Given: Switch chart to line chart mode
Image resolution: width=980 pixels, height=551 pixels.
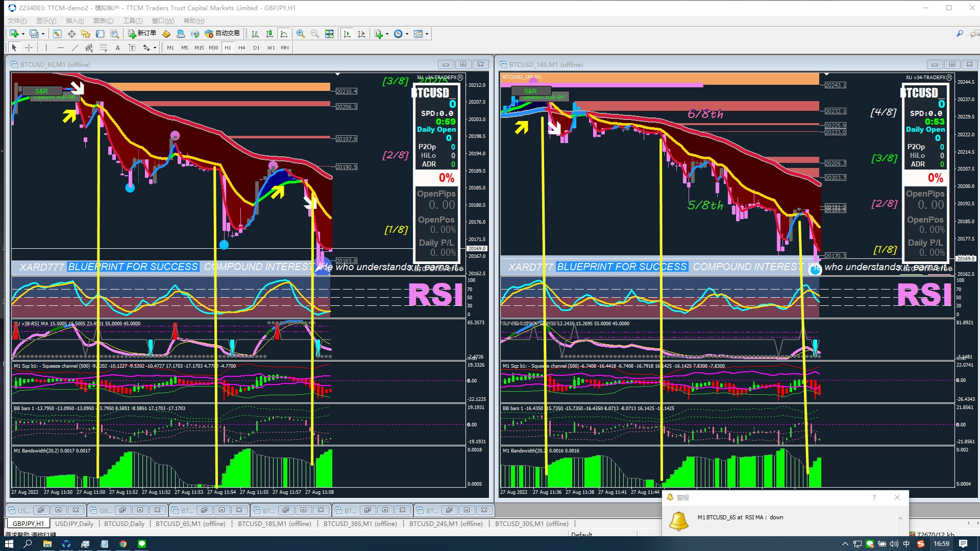Looking at the screenshot, I should click(x=284, y=34).
